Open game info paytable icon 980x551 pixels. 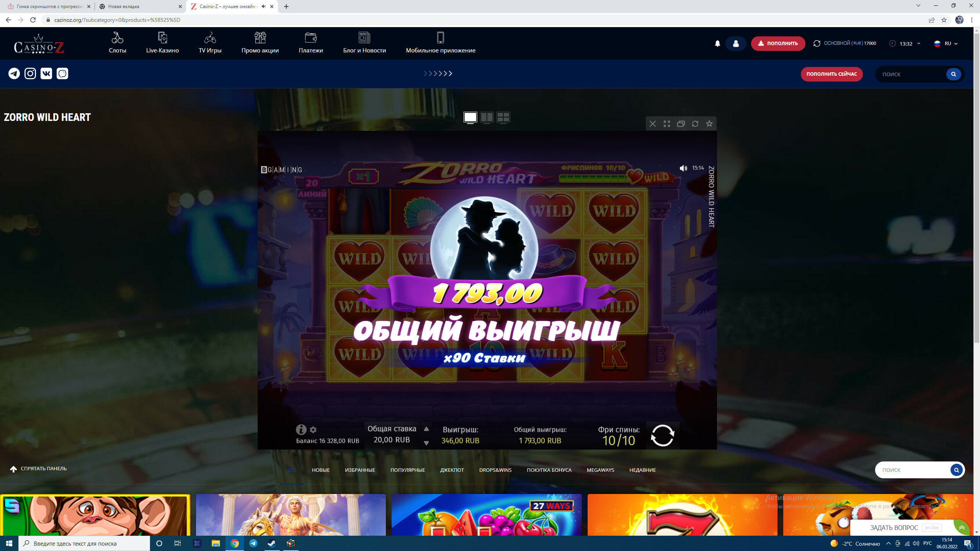[x=301, y=429]
